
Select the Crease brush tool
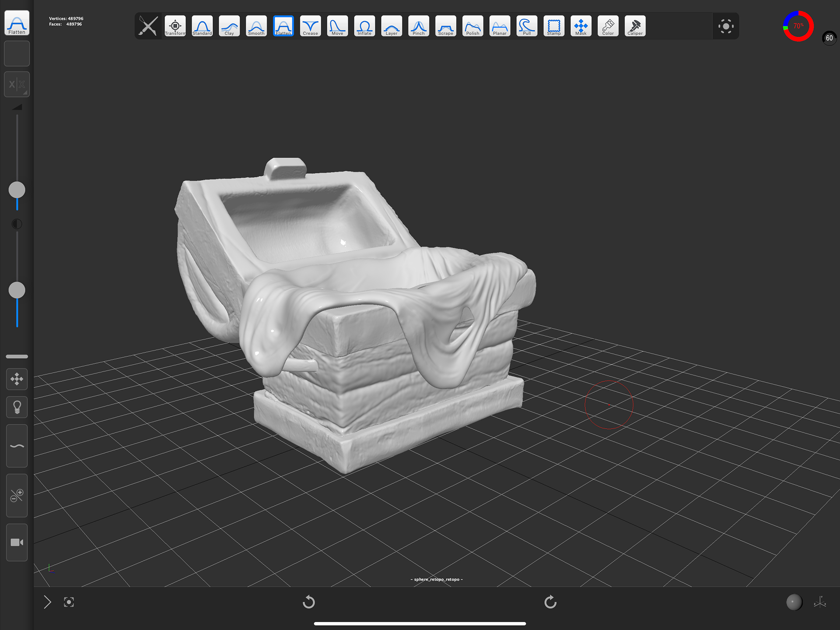coord(310,26)
